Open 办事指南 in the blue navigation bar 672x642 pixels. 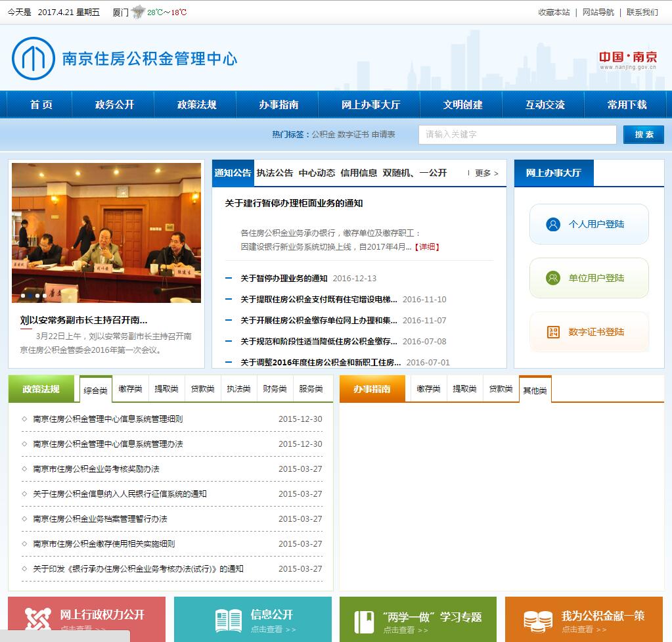point(279,104)
